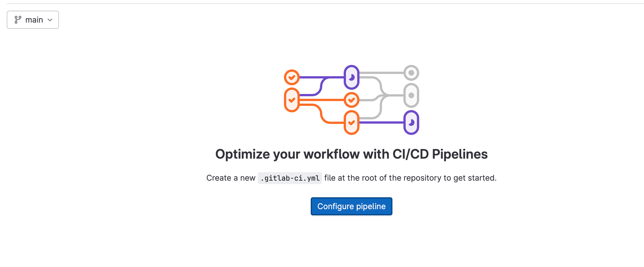Expand the chevron arrow next to main
644x267 pixels.
tap(50, 20)
